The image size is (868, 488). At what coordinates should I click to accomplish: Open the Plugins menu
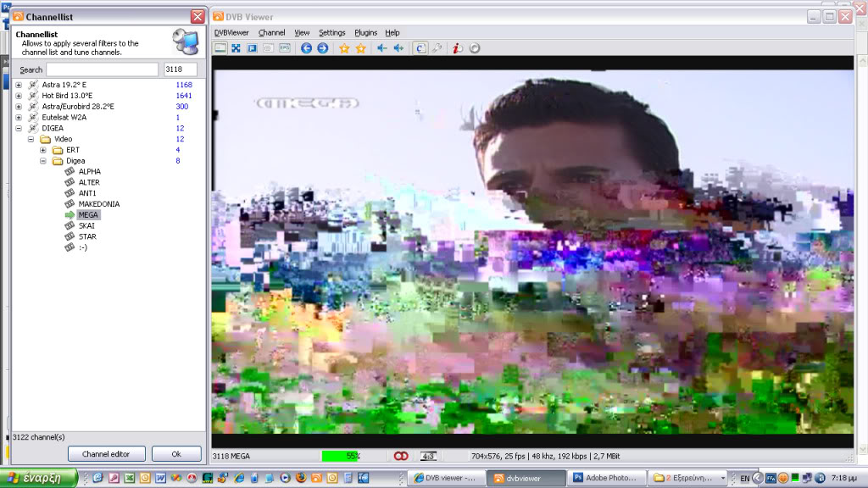[x=365, y=32]
